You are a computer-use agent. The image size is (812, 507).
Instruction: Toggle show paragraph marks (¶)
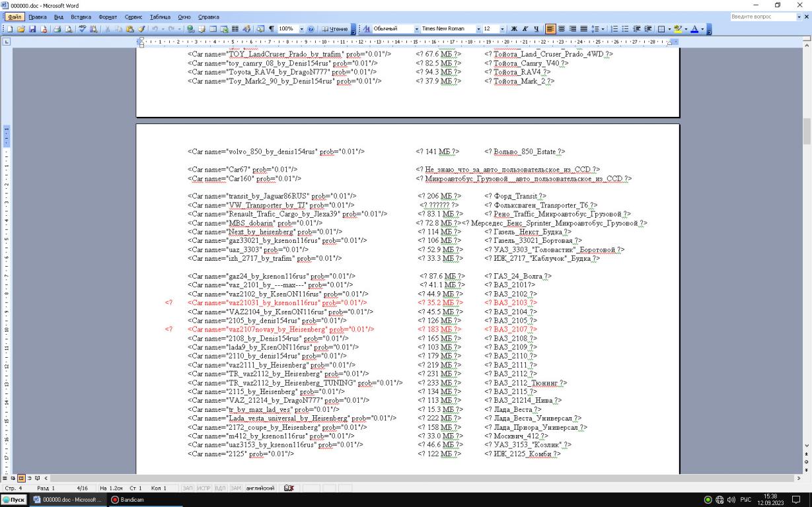[x=272, y=29]
